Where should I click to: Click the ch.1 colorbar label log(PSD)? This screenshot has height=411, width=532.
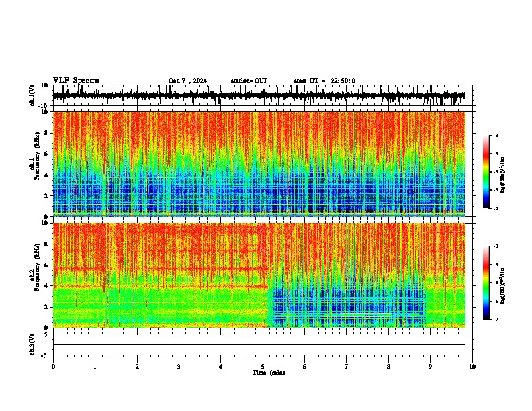pos(502,175)
